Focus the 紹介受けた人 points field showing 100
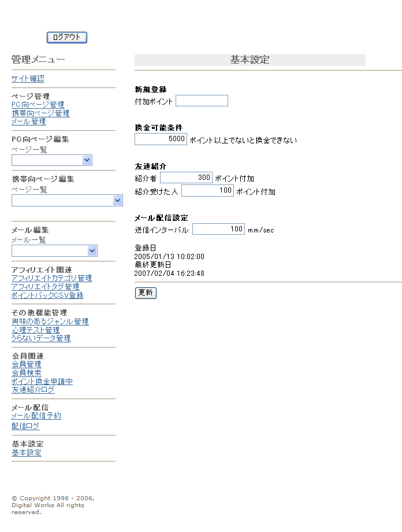The width and height of the screenshot is (402, 532). click(x=207, y=191)
